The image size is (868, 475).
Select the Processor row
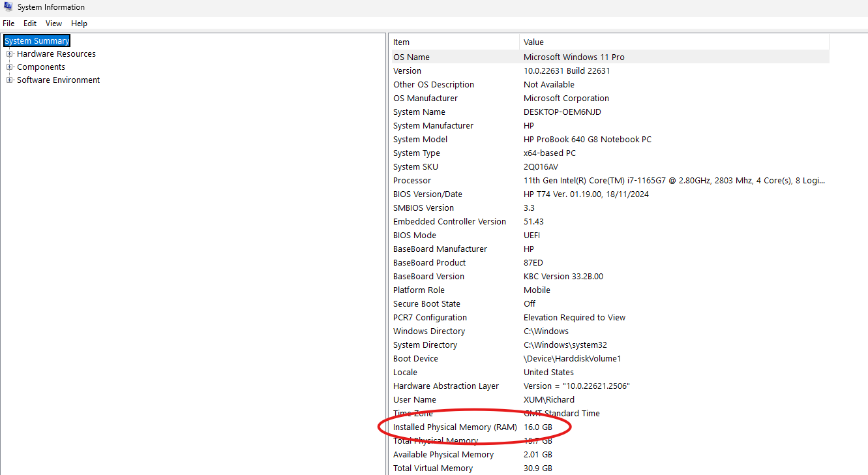(412, 181)
